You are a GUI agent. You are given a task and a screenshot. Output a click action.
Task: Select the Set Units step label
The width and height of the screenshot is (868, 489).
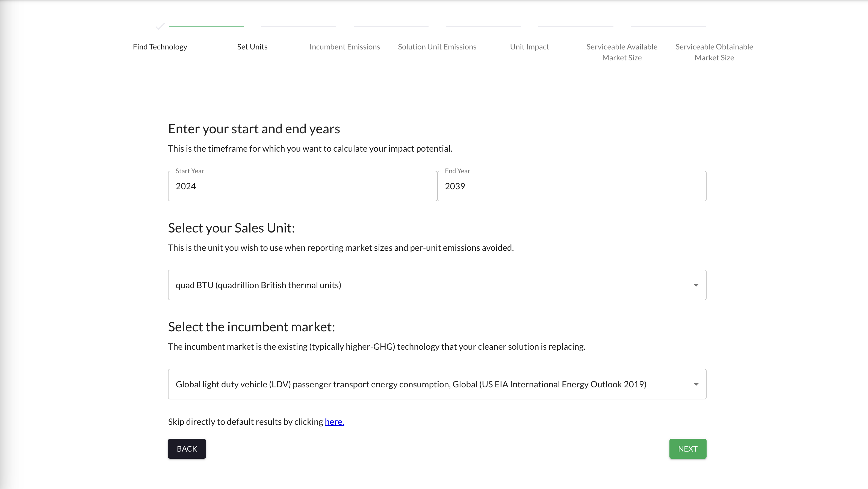pyautogui.click(x=252, y=47)
